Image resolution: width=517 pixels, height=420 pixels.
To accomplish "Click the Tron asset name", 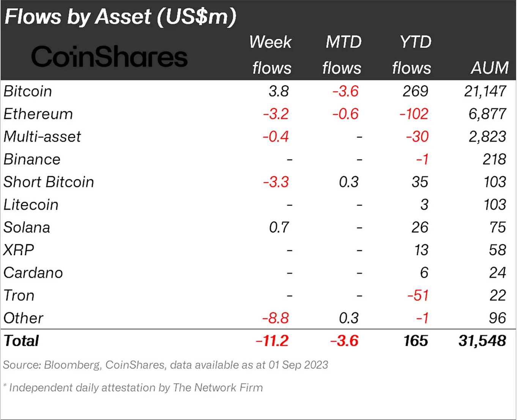I will pyautogui.click(x=19, y=296).
